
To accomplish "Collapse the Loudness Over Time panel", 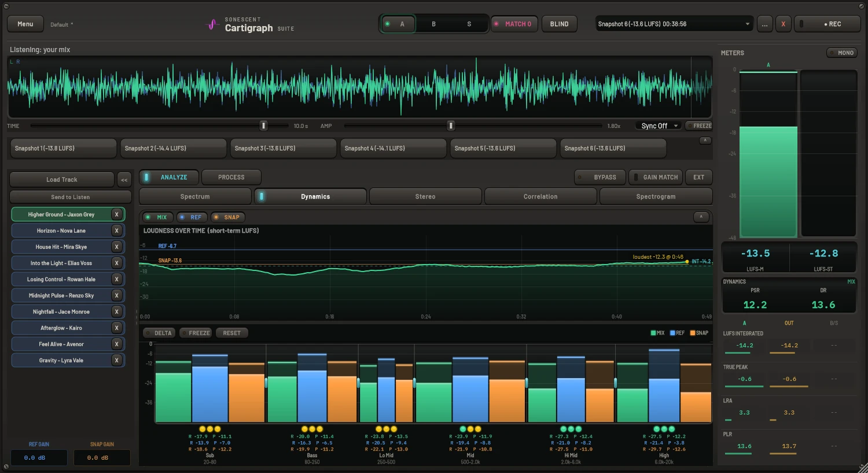I will [x=701, y=217].
